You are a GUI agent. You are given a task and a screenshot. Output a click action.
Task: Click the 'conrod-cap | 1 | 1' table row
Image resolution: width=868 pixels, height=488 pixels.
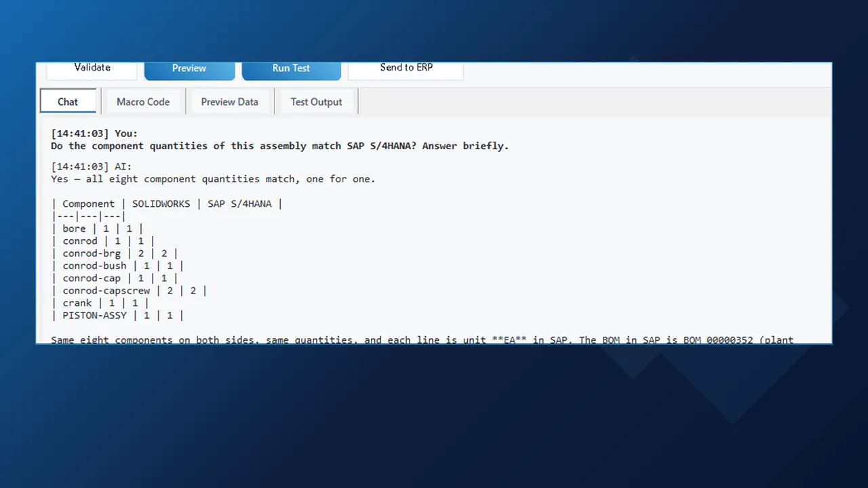point(115,278)
